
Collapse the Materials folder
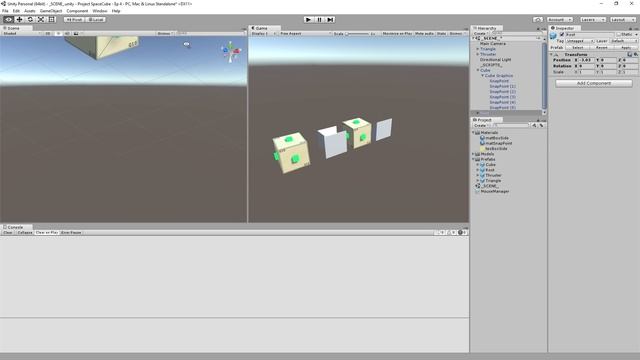[473, 133]
